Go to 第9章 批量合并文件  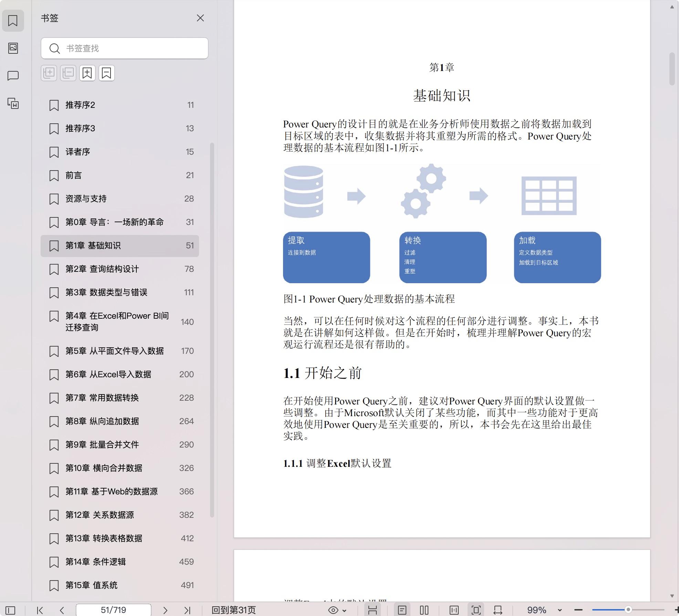[120, 445]
